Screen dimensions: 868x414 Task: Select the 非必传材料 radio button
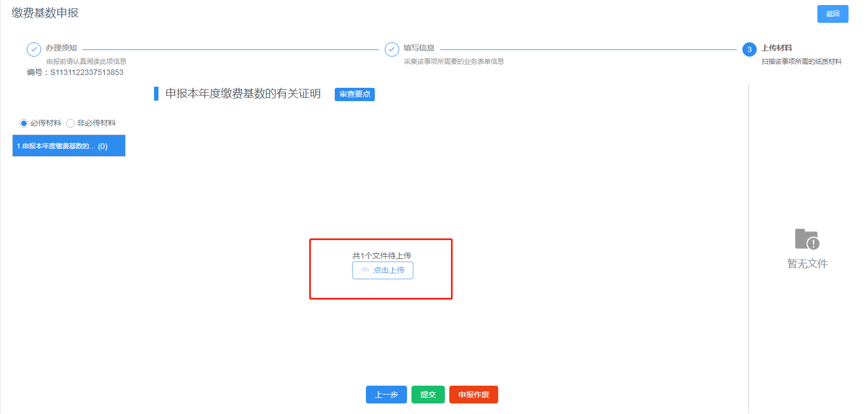point(71,123)
